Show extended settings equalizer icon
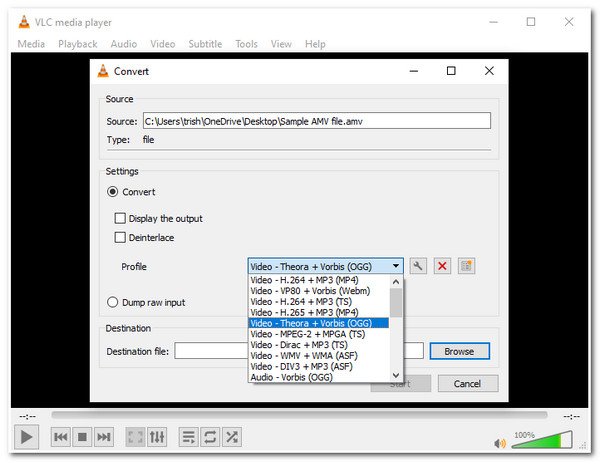The width and height of the screenshot is (600, 462). [x=157, y=437]
